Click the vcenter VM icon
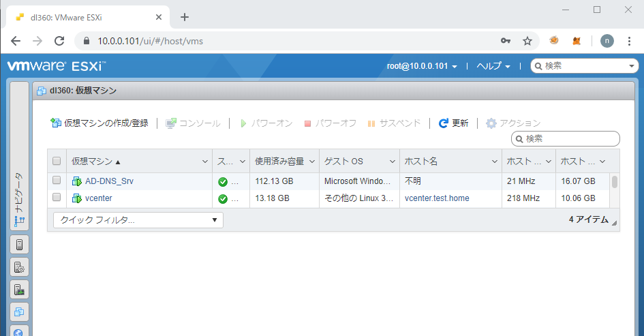Screen dimensions: 644x336 77,198
